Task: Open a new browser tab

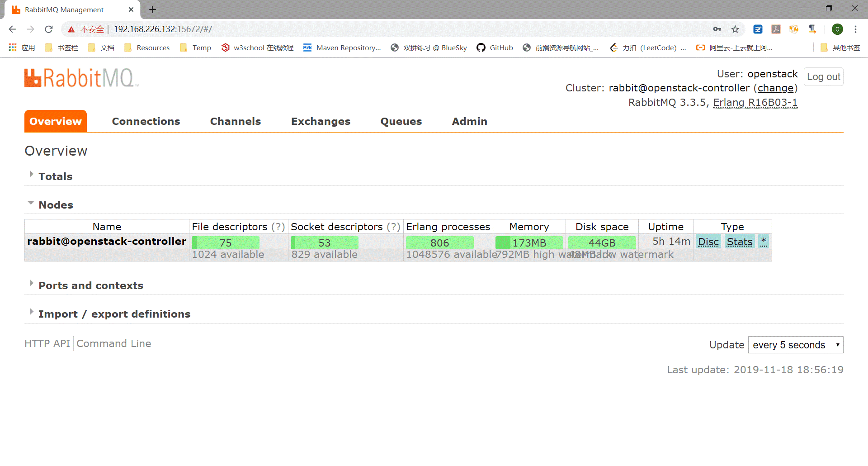Action: tap(153, 10)
